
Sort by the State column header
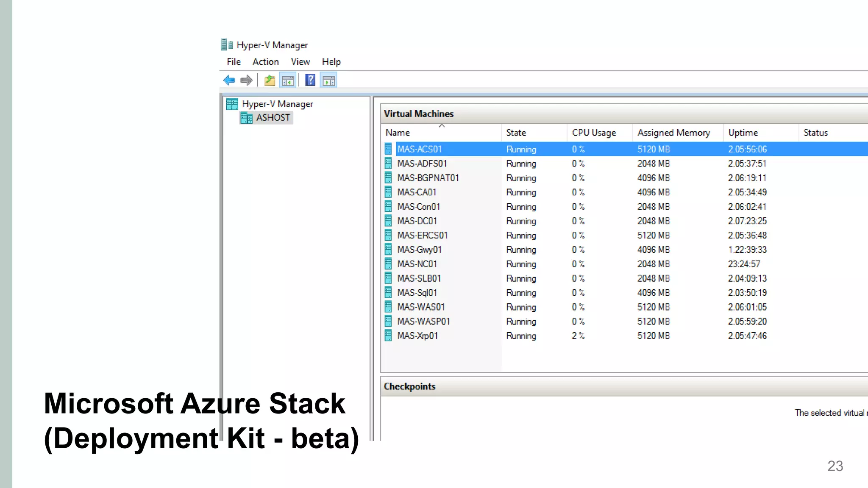tap(534, 133)
